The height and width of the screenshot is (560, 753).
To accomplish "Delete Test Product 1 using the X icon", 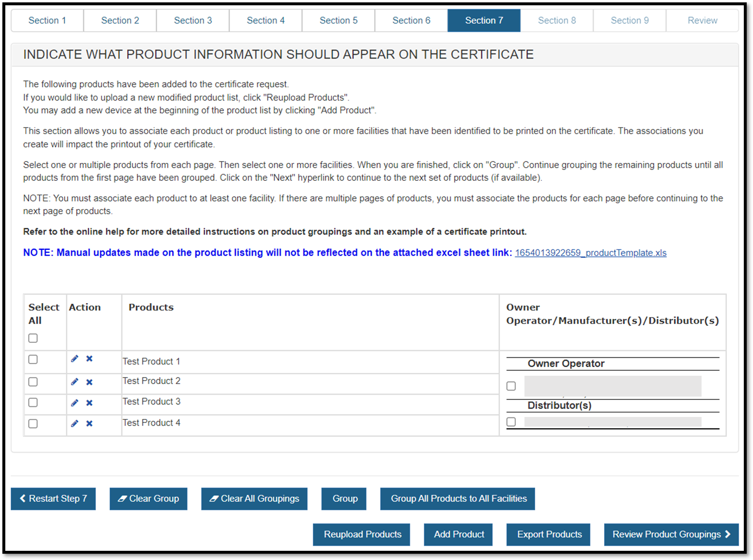I will tap(89, 359).
